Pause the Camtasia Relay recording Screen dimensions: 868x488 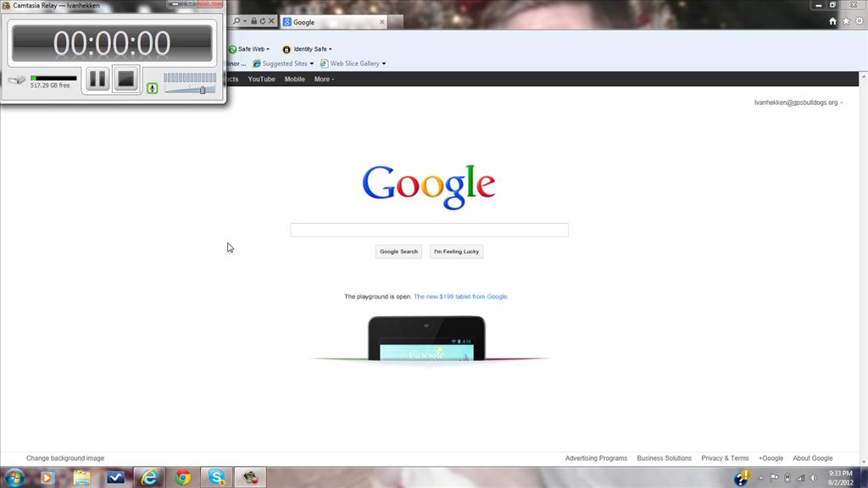click(97, 79)
